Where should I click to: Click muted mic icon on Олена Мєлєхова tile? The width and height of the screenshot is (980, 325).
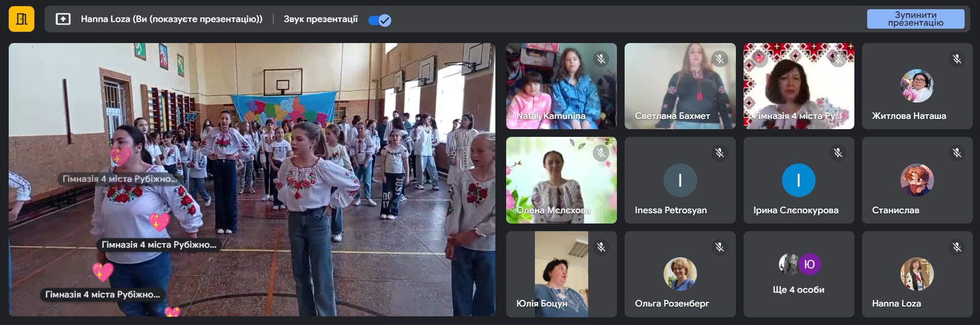pyautogui.click(x=601, y=153)
